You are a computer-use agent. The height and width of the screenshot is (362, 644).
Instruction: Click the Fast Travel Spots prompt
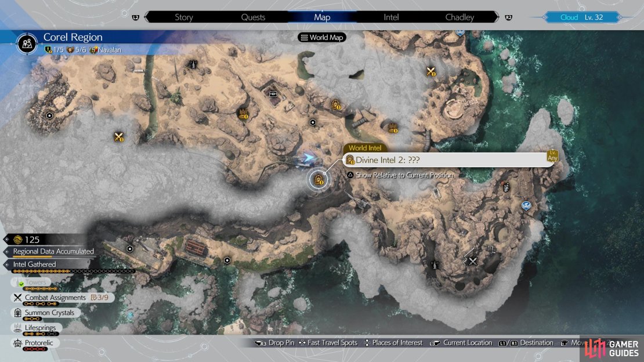pos(328,343)
